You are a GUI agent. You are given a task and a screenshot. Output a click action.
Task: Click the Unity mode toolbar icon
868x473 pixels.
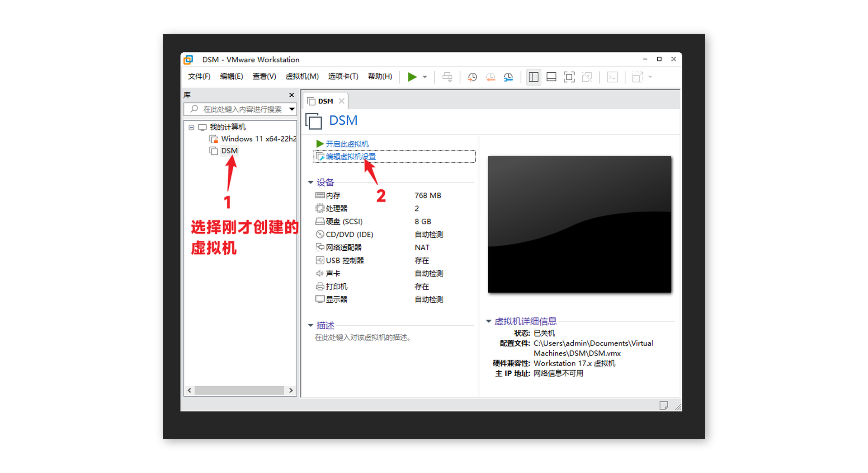[x=587, y=77]
